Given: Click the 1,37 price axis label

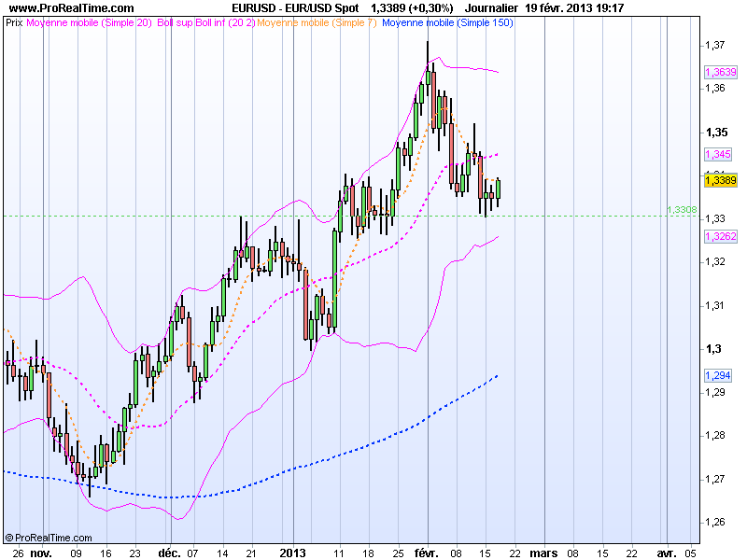Looking at the screenshot, I should click(x=715, y=45).
